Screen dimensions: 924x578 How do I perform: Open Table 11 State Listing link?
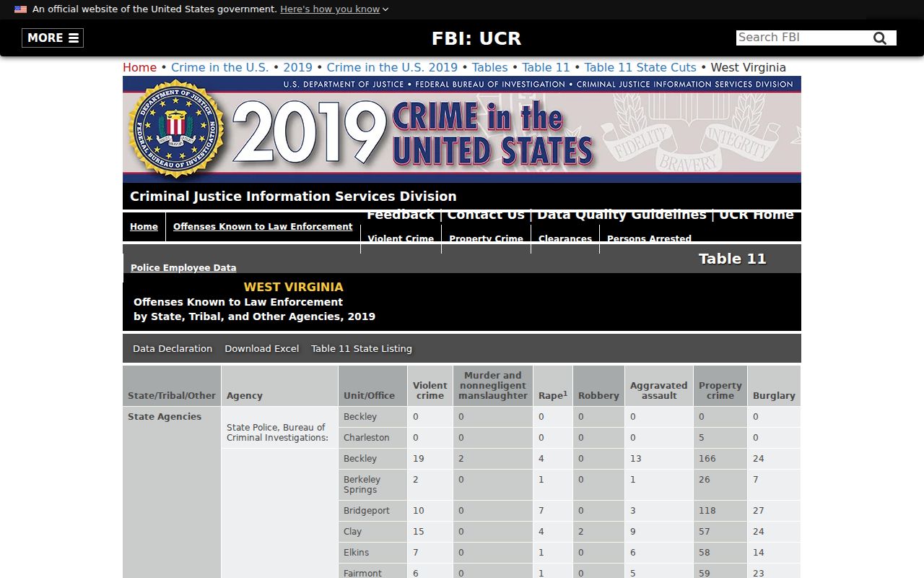pos(362,349)
